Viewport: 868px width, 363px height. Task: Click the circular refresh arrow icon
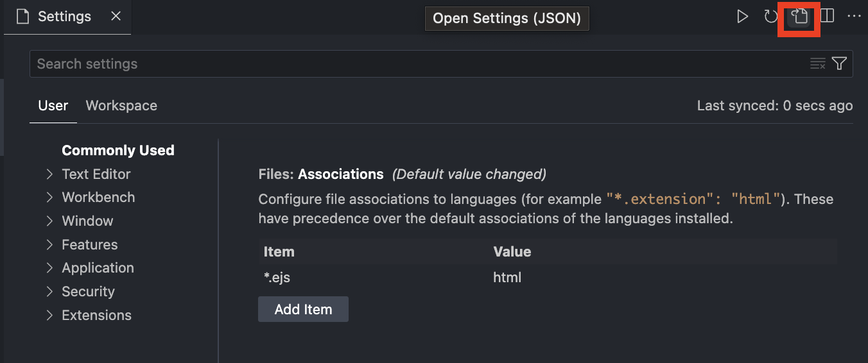[770, 17]
